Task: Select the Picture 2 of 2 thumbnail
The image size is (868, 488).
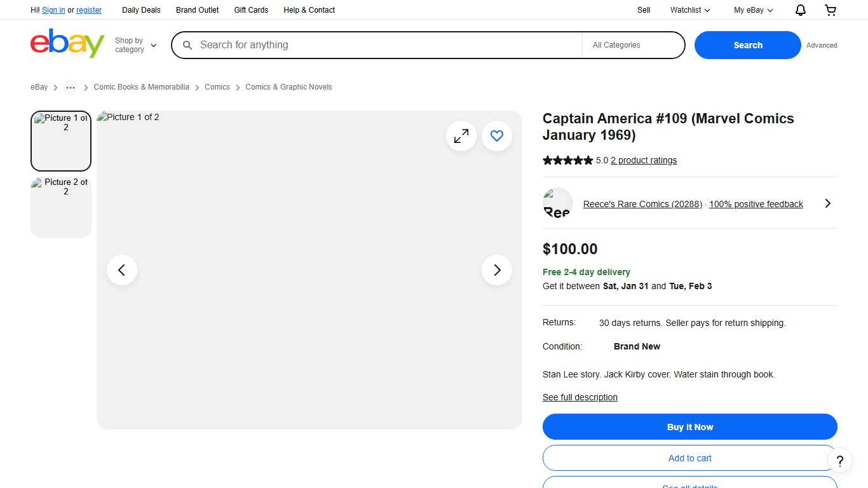Action: coord(61,208)
